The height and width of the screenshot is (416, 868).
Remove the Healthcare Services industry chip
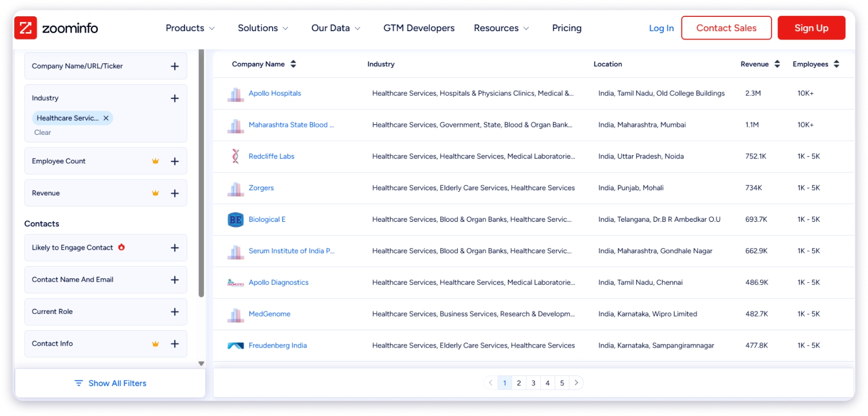coord(106,118)
